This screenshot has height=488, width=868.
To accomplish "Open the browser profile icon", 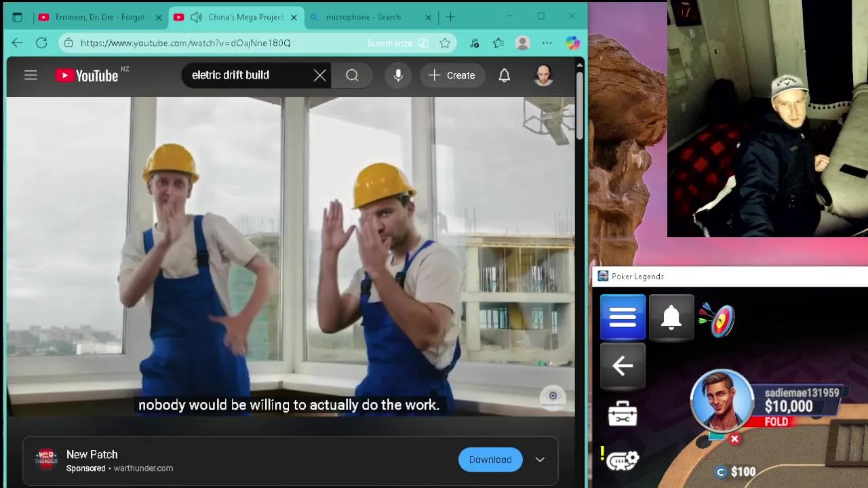I will (x=522, y=43).
